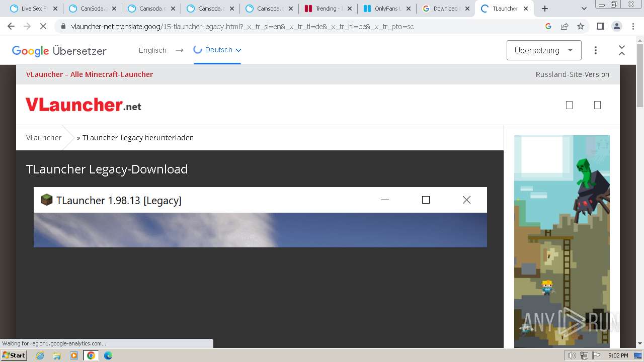Close the TLauncher tab
Viewport: 644px width, 362px height.
526,9
